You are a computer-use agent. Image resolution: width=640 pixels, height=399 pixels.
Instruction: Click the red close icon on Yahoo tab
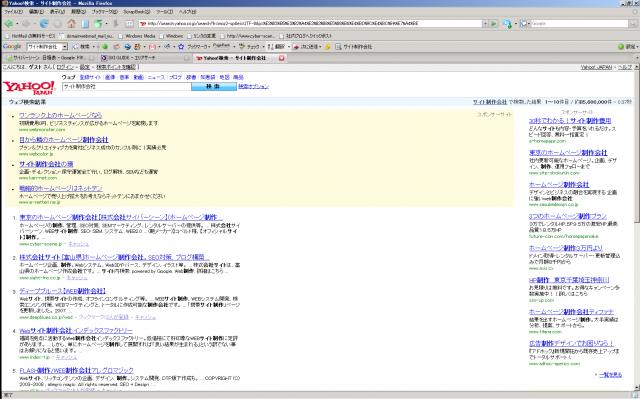[281, 58]
